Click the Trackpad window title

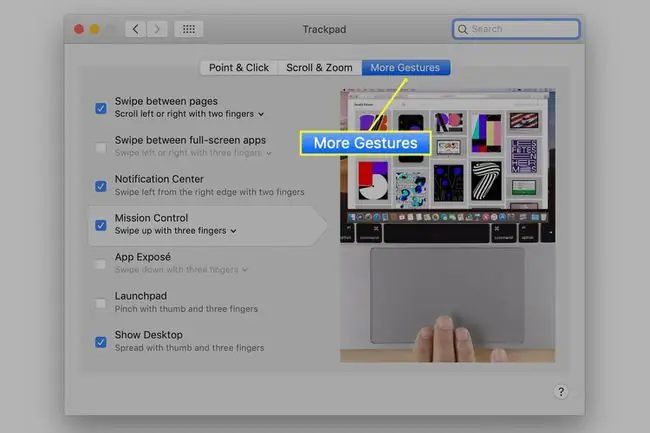click(x=324, y=29)
